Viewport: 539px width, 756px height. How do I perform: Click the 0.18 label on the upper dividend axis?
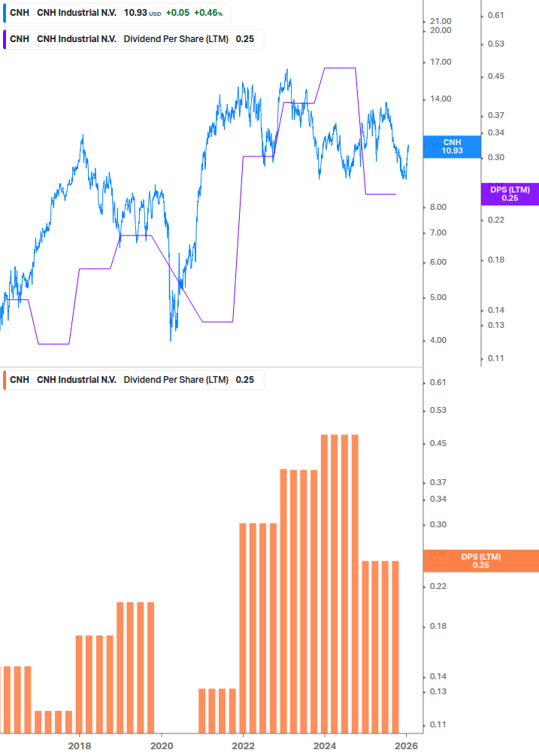[495, 260]
